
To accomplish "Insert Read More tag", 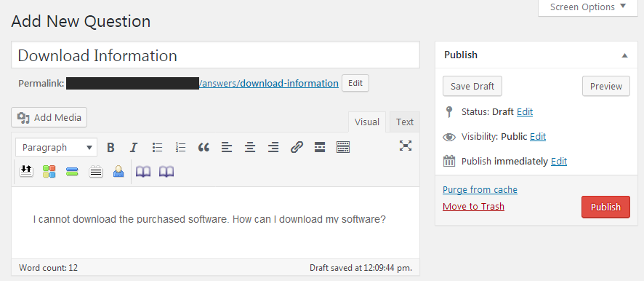I will click(x=320, y=147).
